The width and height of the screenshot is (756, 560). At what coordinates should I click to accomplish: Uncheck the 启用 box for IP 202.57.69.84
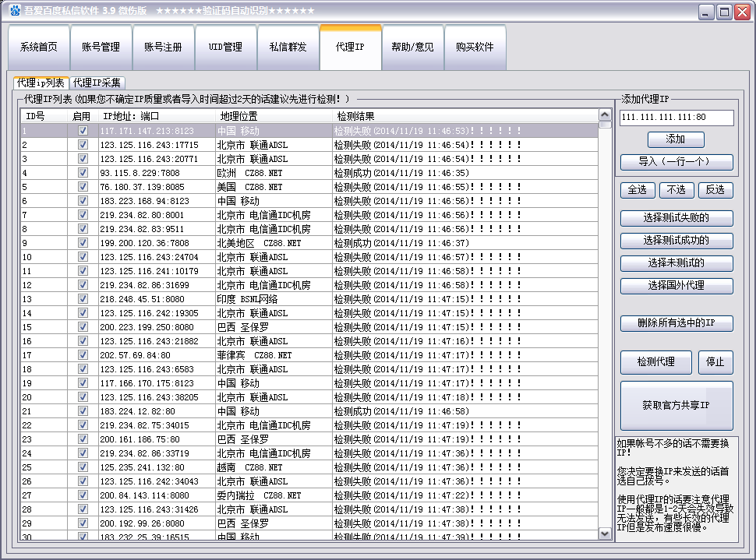point(81,354)
